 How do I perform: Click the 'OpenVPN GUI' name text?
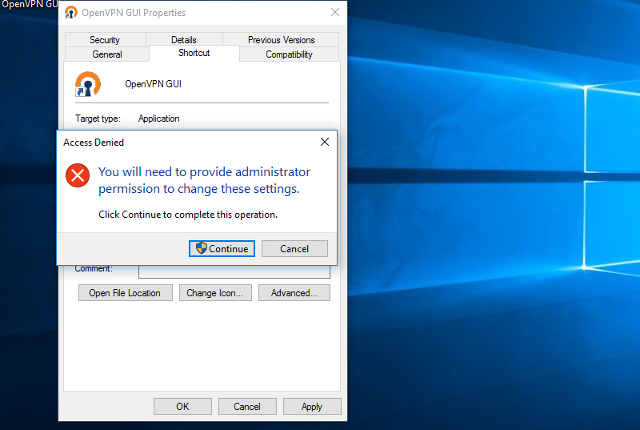[153, 84]
